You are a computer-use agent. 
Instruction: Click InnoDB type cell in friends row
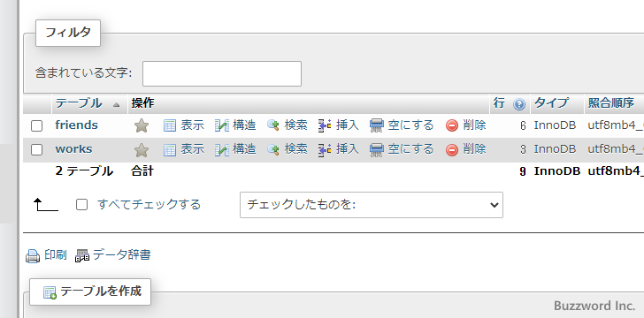(x=555, y=125)
